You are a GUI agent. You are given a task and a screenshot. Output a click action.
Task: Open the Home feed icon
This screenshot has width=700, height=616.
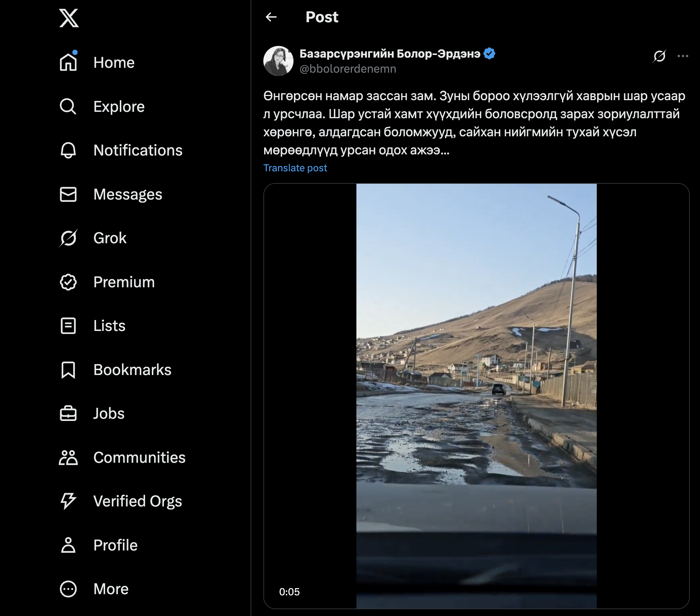(68, 63)
